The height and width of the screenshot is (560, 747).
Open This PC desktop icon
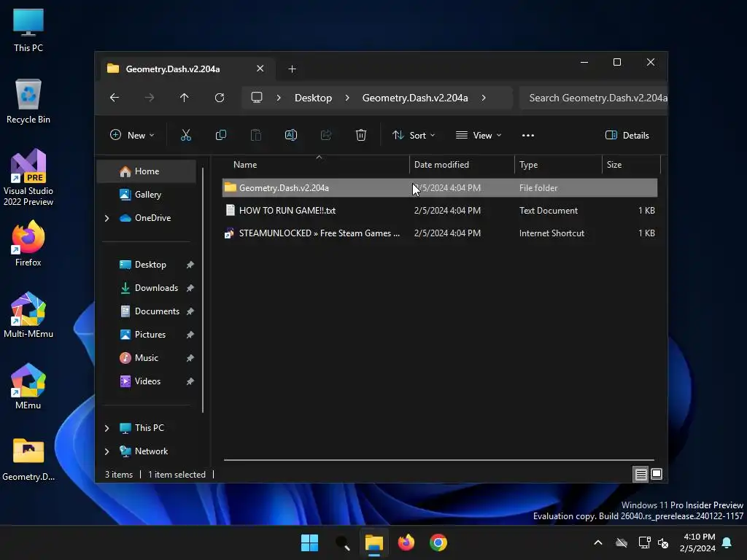[x=28, y=31]
